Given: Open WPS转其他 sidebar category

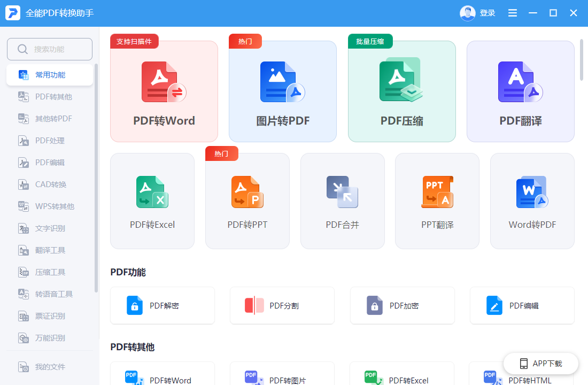Looking at the screenshot, I should (x=50, y=206).
